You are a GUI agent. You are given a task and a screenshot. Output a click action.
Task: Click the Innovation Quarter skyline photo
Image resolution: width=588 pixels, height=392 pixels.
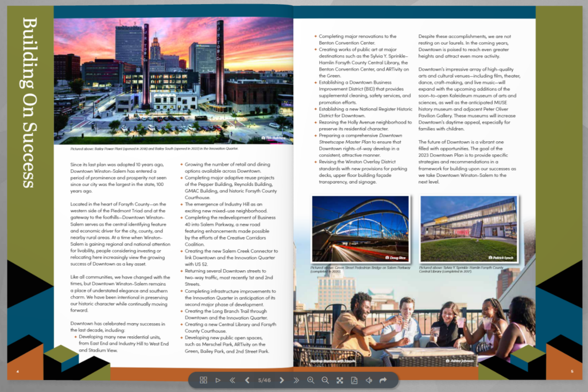point(173,80)
